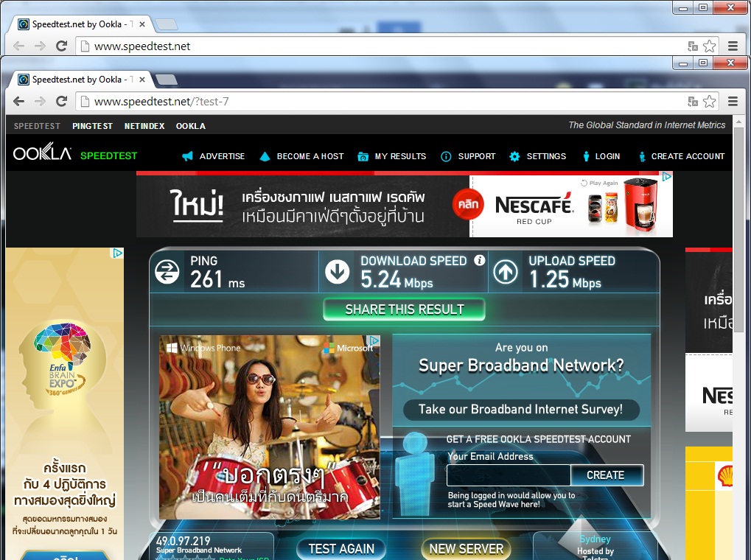Open the Chrome menu in the front window
Image resolution: width=751 pixels, height=560 pixels.
click(733, 101)
